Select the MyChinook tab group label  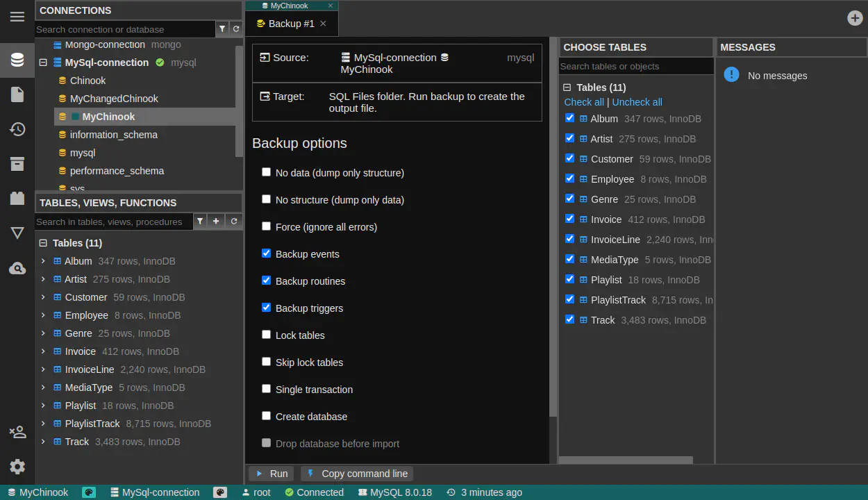[290, 6]
